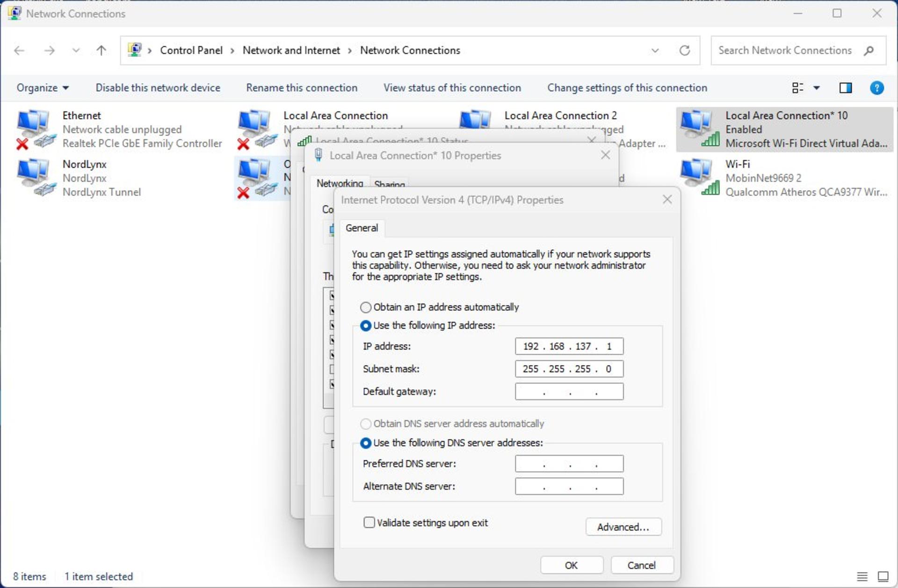Screen dimensions: 898x588
Task: Expand the Organize dropdown menu
Action: tap(43, 88)
